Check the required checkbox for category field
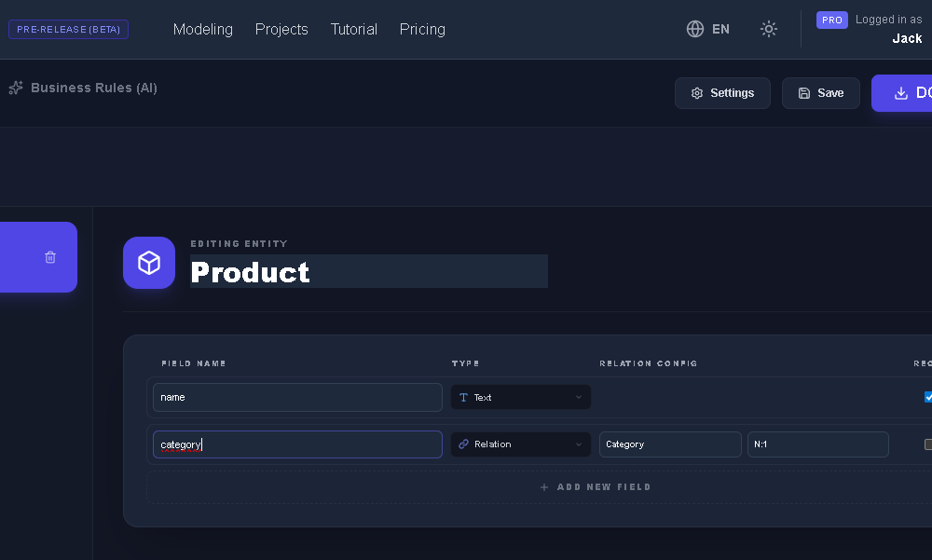Screen dimensions: 932x560 pyautogui.click(x=928, y=444)
